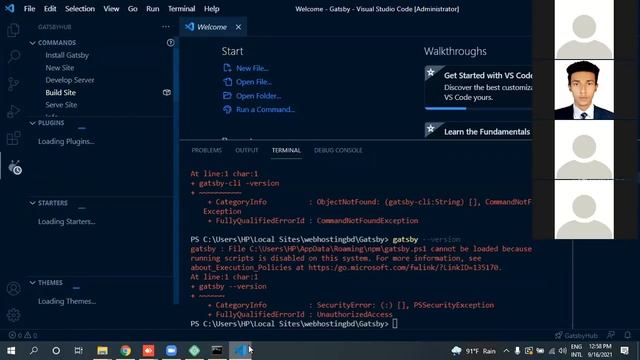Viewport: 640px width, 360px height.
Task: Collapse the STARTERS section
Action: pyautogui.click(x=33, y=203)
